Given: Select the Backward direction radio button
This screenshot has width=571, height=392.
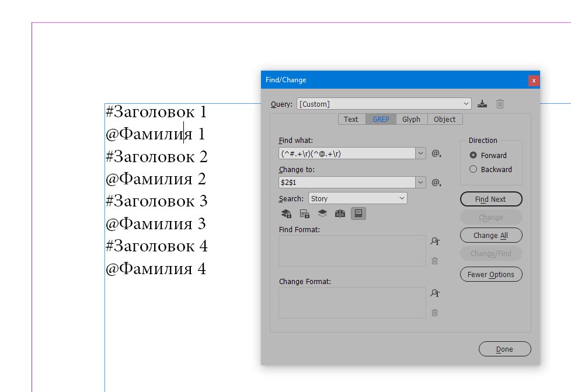Looking at the screenshot, I should tap(473, 169).
